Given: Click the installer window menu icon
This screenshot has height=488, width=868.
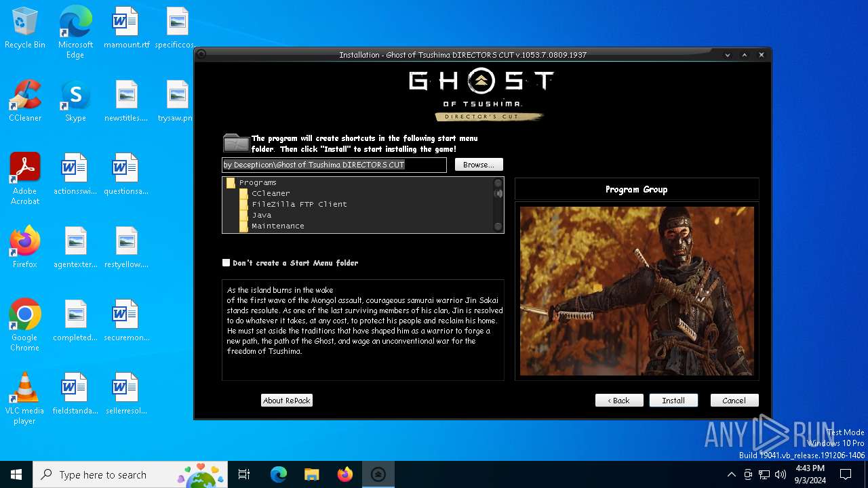Looking at the screenshot, I should point(201,55).
